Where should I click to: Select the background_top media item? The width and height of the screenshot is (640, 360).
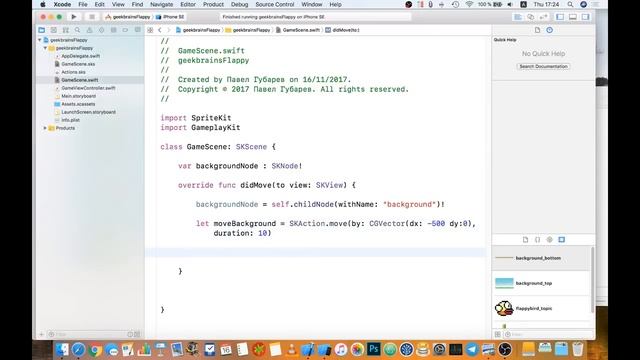tap(541, 283)
